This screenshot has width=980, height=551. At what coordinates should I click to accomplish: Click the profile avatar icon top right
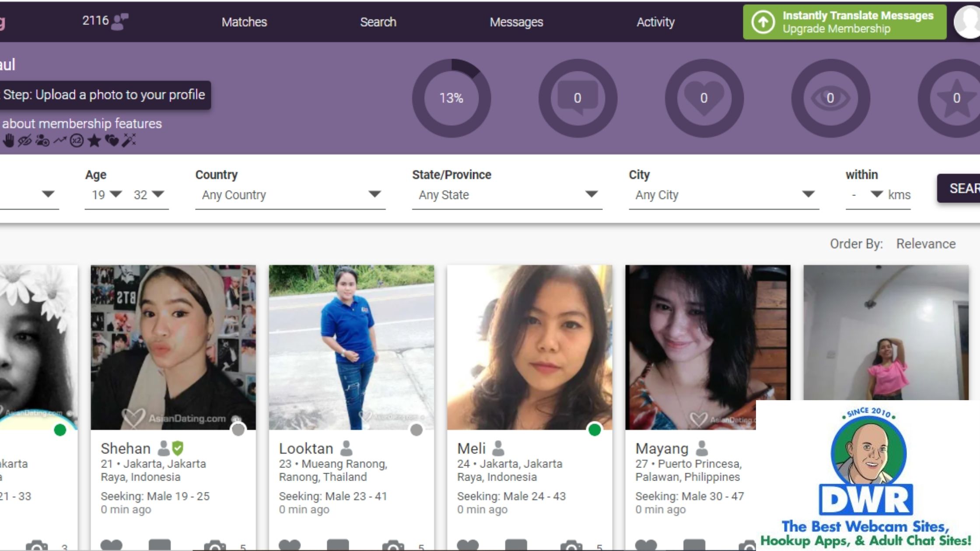pyautogui.click(x=968, y=22)
